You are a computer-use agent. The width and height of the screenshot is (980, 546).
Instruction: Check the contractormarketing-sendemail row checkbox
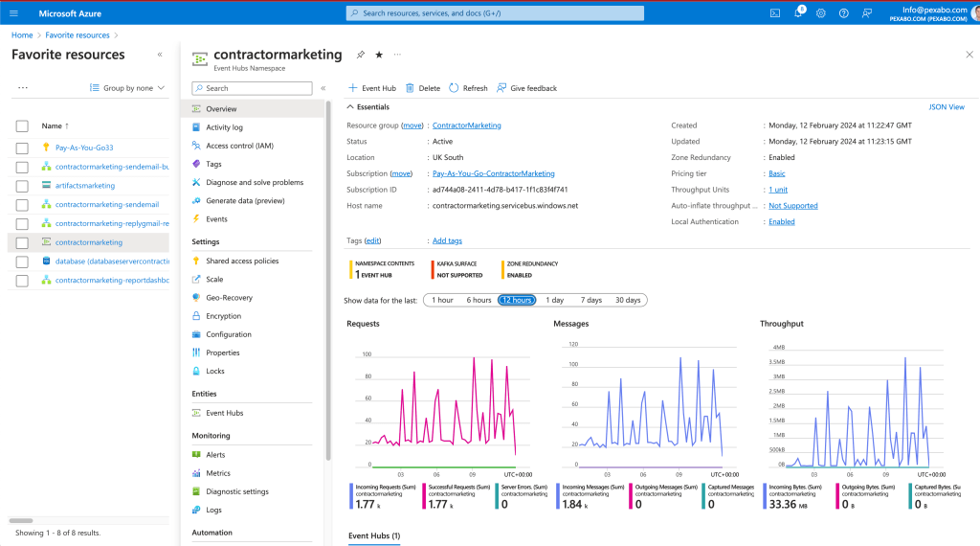point(22,205)
